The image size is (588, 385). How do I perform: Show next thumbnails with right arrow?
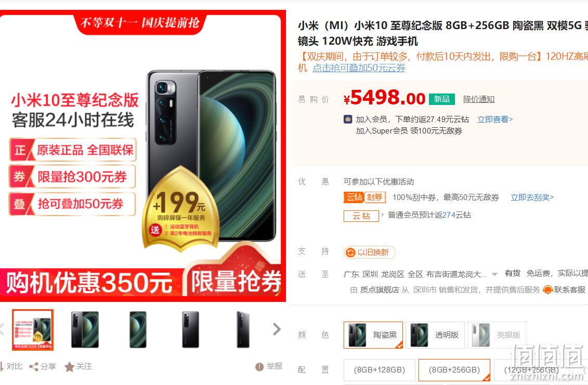click(277, 329)
